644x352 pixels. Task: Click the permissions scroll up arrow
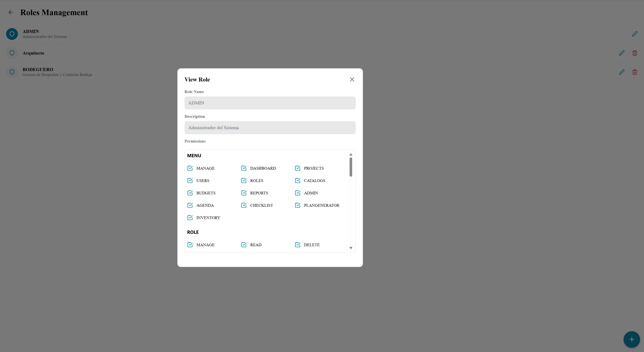pyautogui.click(x=351, y=154)
